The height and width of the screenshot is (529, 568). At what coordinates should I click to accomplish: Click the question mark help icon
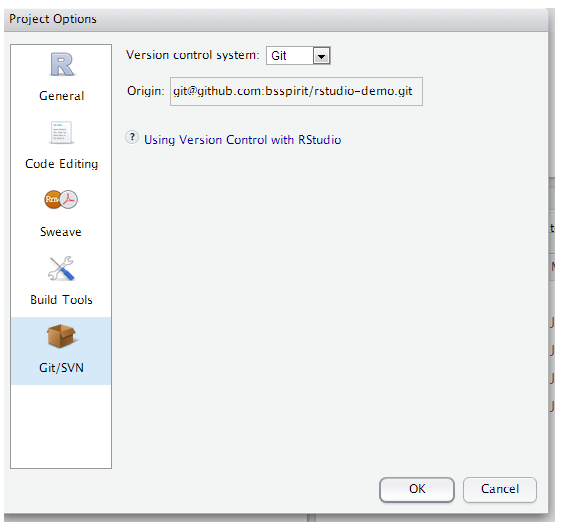[x=132, y=138]
